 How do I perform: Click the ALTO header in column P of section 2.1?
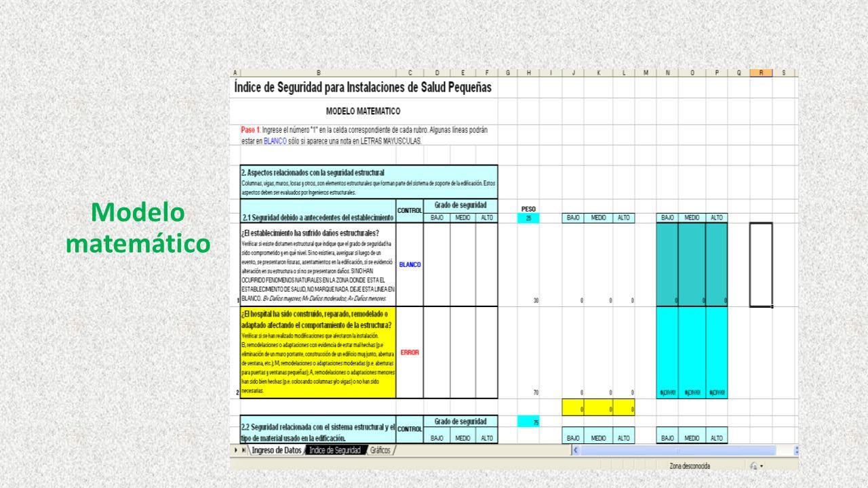pyautogui.click(x=716, y=218)
